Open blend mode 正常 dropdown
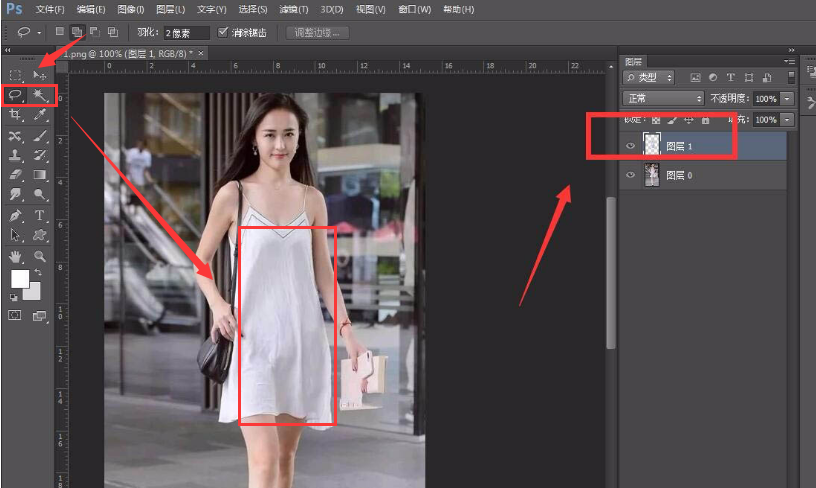The width and height of the screenshot is (816, 488). [663, 98]
